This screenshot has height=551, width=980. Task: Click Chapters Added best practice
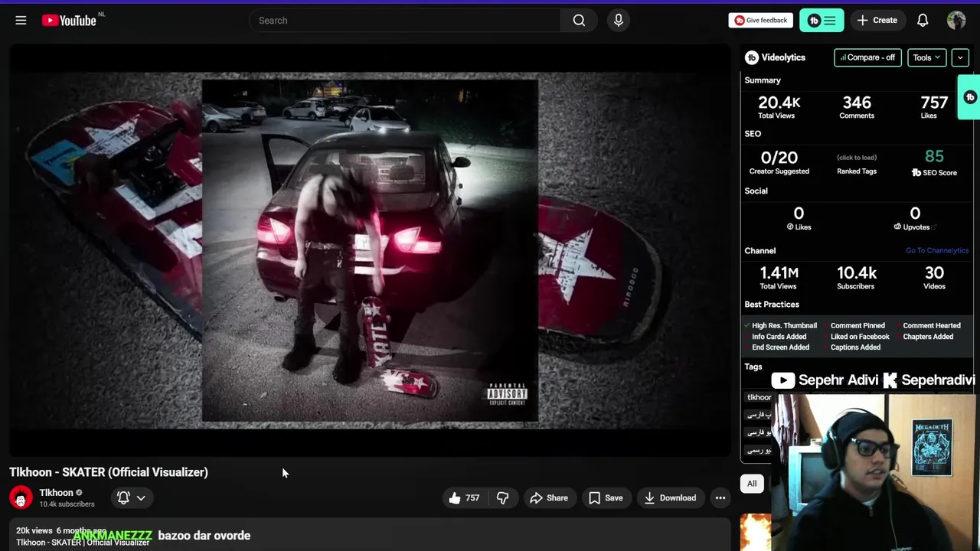928,336
